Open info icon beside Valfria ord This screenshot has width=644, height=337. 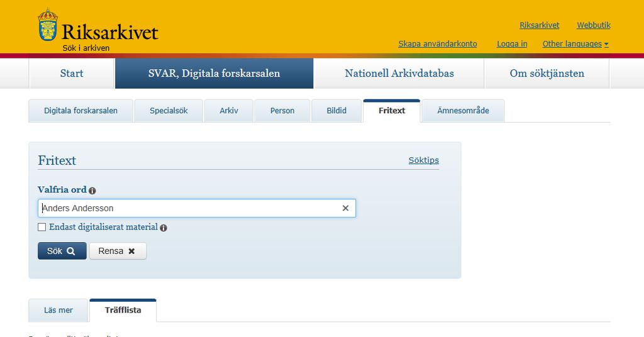(92, 191)
